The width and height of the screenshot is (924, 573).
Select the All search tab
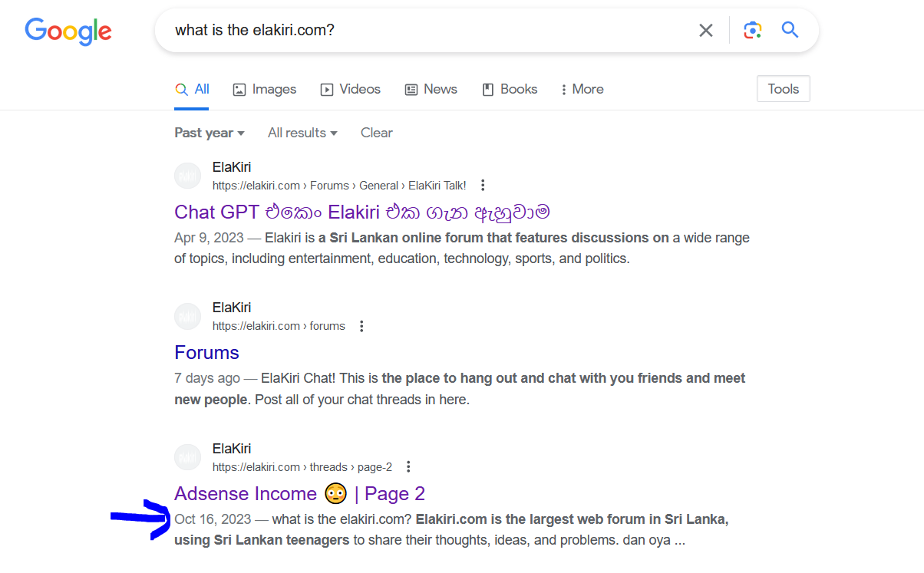pos(192,89)
